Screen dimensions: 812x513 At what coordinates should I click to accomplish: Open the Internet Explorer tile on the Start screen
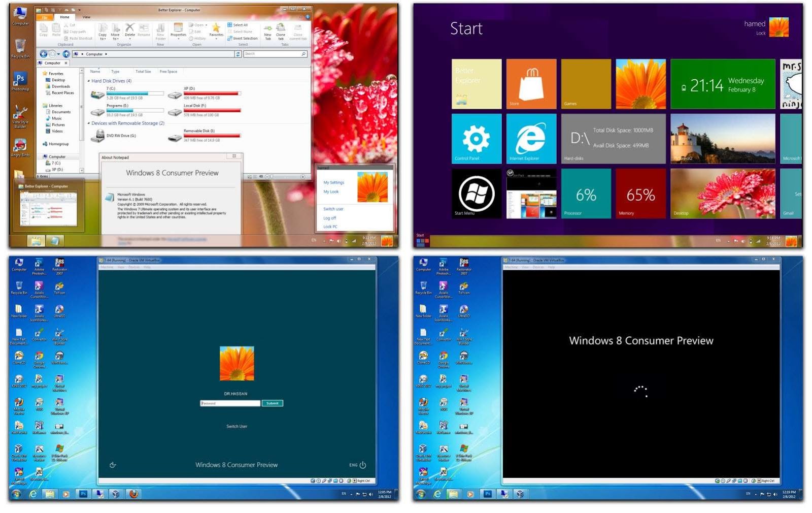(x=531, y=138)
